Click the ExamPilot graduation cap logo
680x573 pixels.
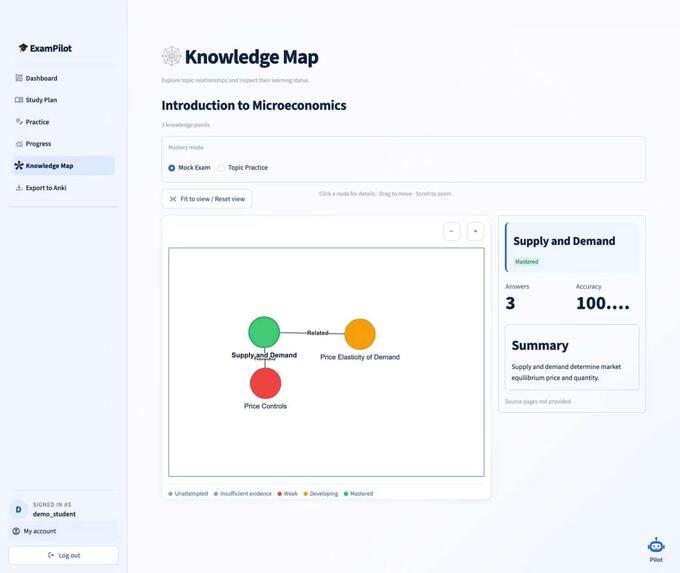(23, 48)
